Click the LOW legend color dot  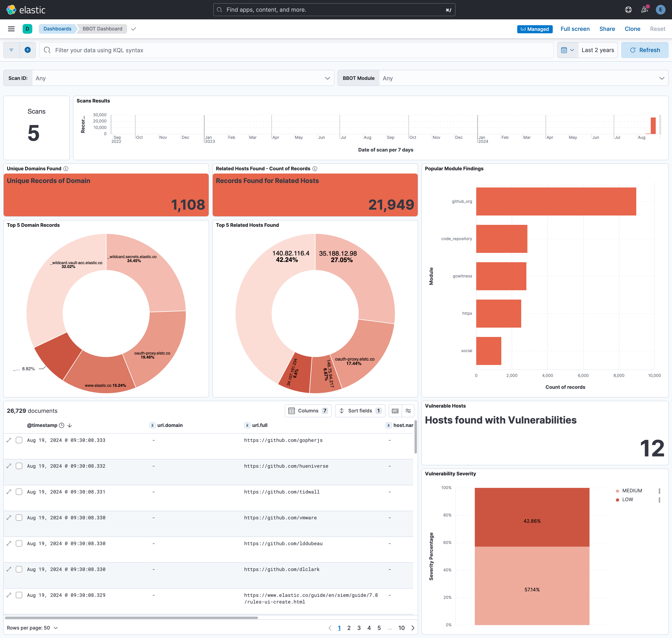click(x=617, y=500)
